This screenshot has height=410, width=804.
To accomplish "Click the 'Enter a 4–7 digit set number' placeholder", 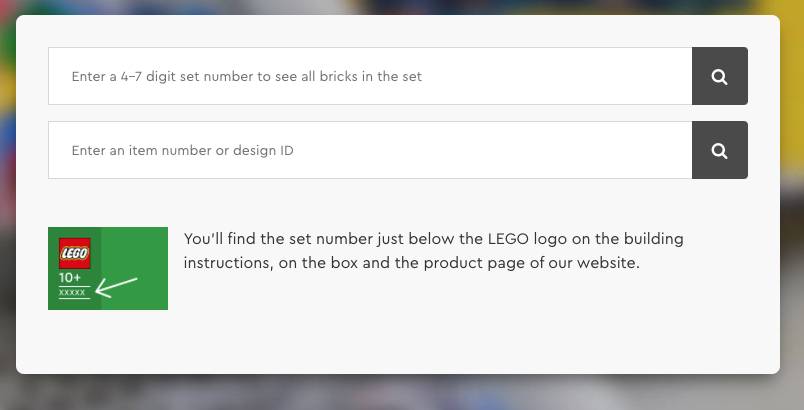I will click(247, 76).
